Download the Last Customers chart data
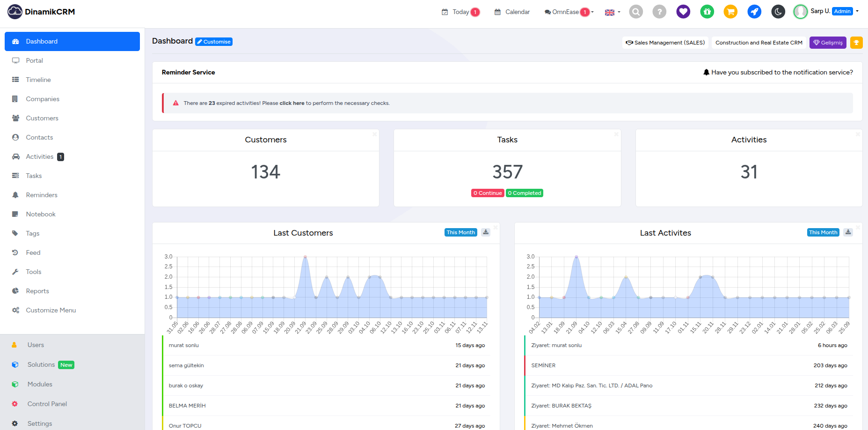This screenshot has height=430, width=868. coord(486,232)
